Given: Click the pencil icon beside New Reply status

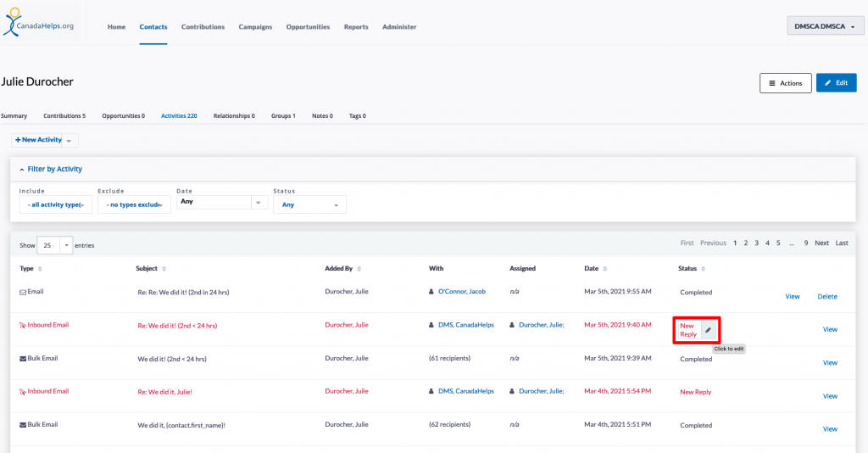Looking at the screenshot, I should click(x=708, y=330).
